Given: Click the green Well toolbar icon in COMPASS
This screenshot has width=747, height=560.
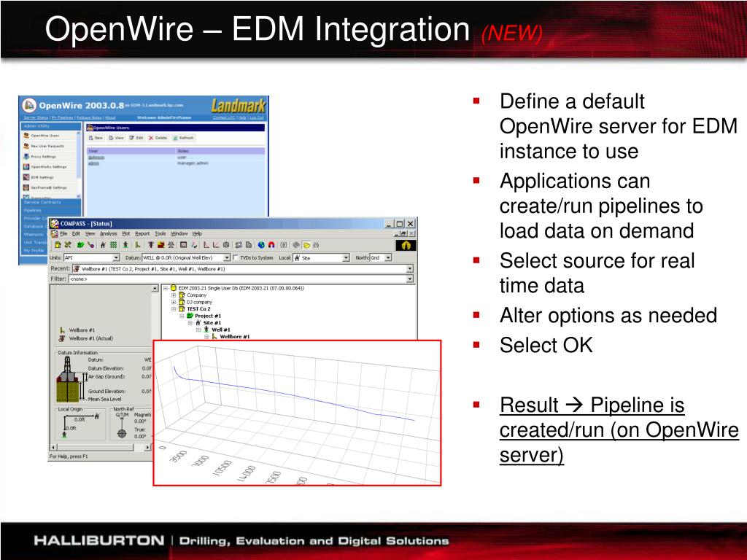Looking at the screenshot, I should 125,245.
